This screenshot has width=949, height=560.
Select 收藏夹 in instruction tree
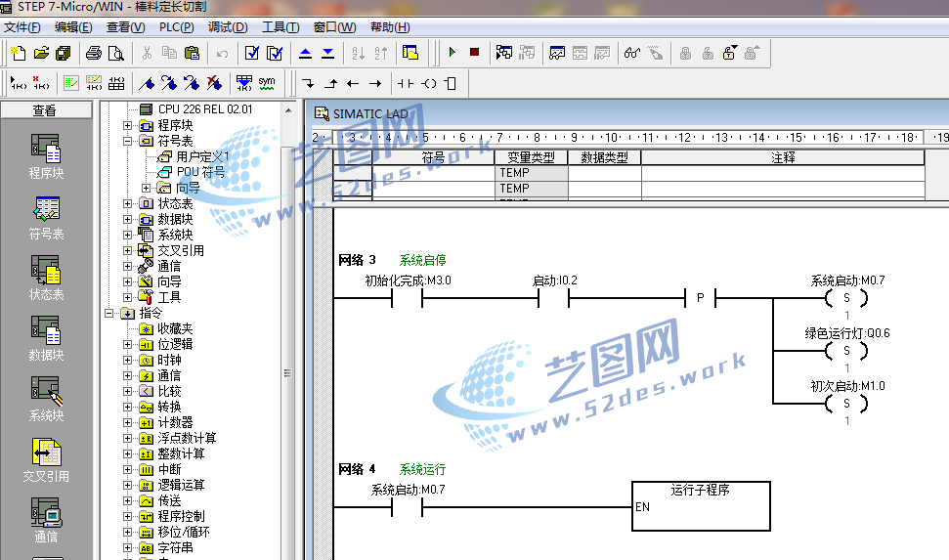[x=175, y=328]
